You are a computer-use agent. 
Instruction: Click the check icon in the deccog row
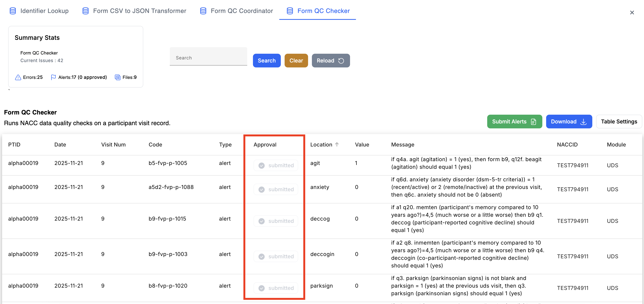pos(262,221)
